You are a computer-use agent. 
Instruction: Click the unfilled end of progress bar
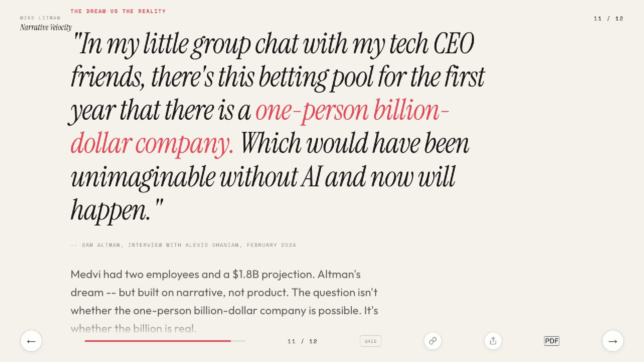tap(238, 341)
